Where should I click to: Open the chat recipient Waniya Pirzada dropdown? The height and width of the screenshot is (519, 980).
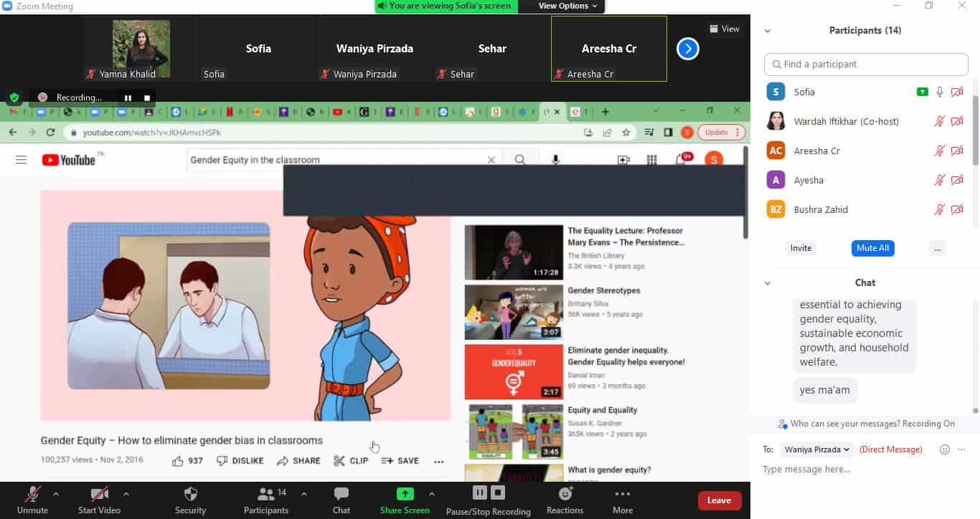coord(816,449)
